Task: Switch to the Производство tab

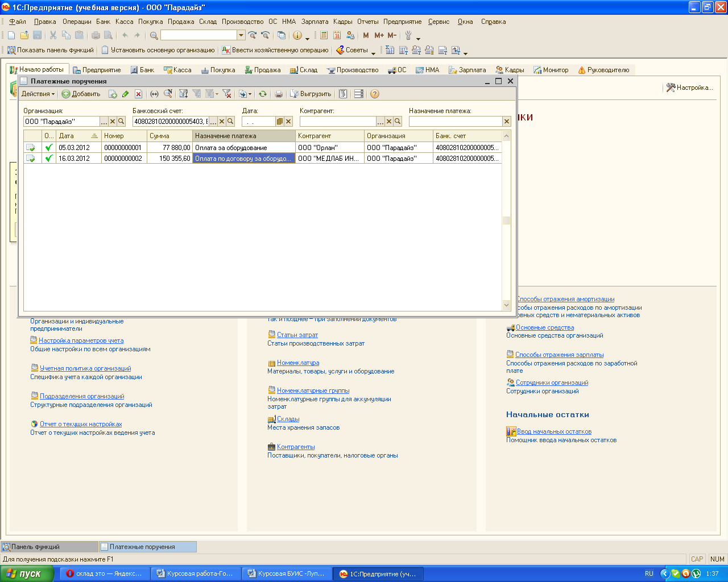Action: (x=353, y=70)
